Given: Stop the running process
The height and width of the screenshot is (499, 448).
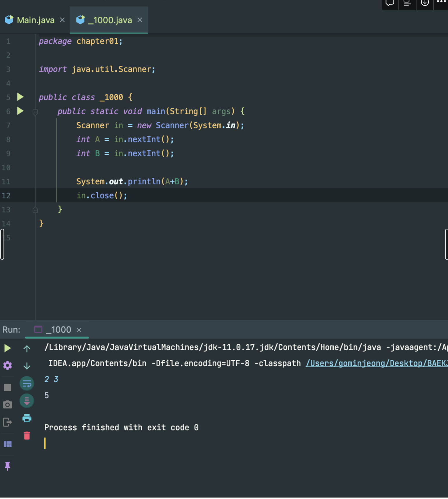Looking at the screenshot, I should pyautogui.click(x=8, y=387).
